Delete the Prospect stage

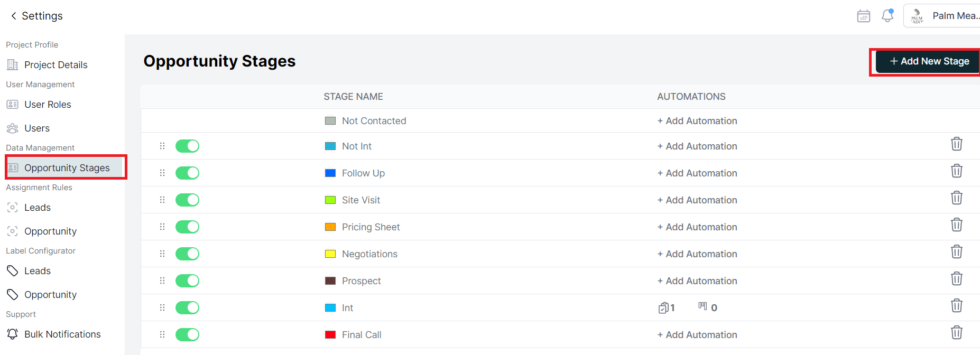tap(956, 278)
